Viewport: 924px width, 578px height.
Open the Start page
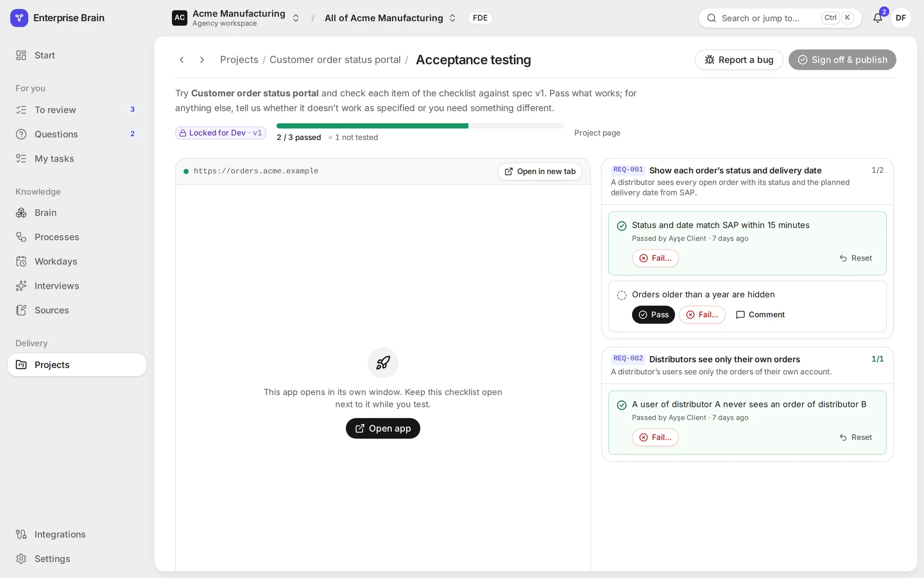[x=77, y=55]
